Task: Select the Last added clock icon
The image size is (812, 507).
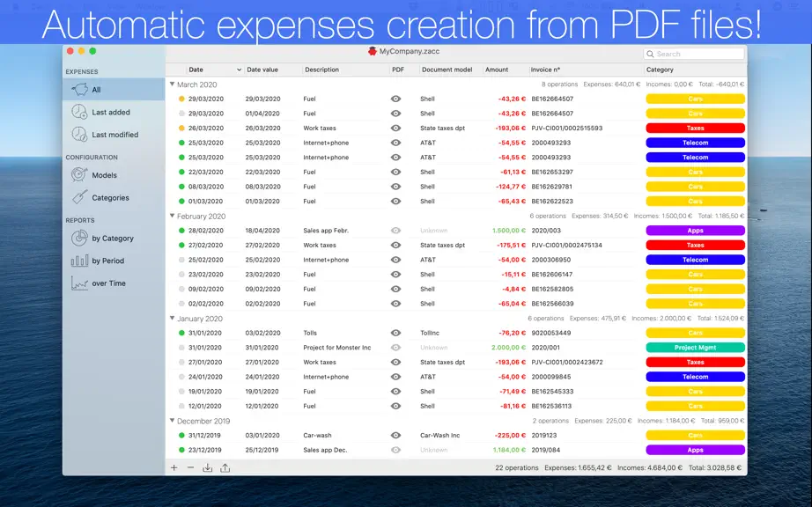Action: point(79,112)
